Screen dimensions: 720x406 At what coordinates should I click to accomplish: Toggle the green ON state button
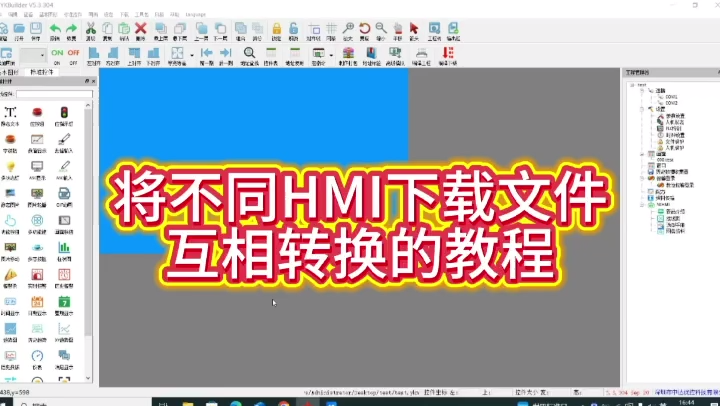(x=57, y=53)
